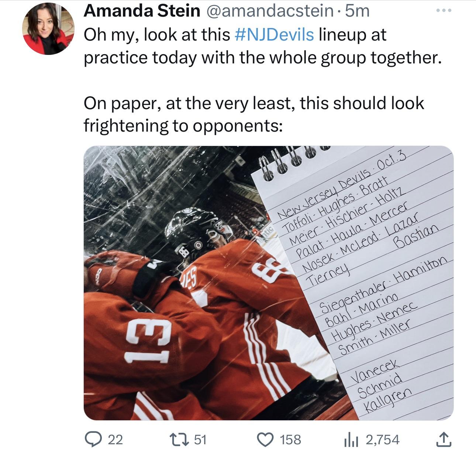Image resolution: width=476 pixels, height=459 pixels.
Task: Click the #NJDevils hashtag link
Action: point(274,35)
